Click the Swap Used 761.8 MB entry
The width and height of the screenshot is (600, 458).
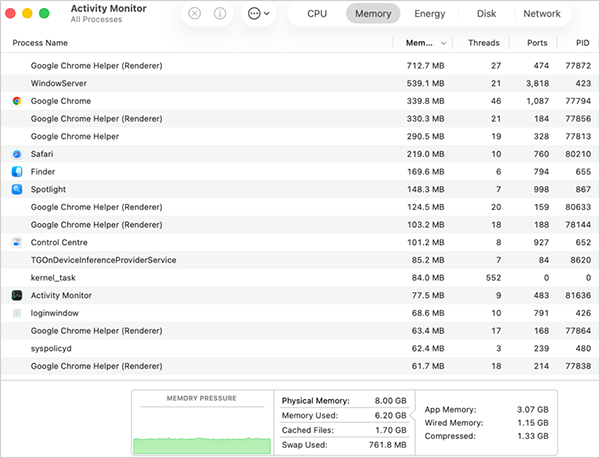pos(344,445)
